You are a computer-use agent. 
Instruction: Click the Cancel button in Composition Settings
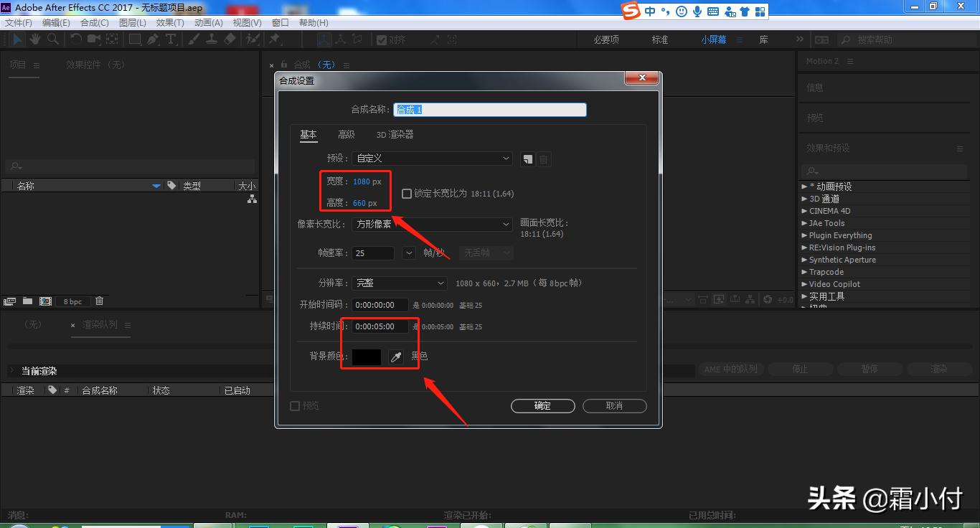(x=615, y=406)
